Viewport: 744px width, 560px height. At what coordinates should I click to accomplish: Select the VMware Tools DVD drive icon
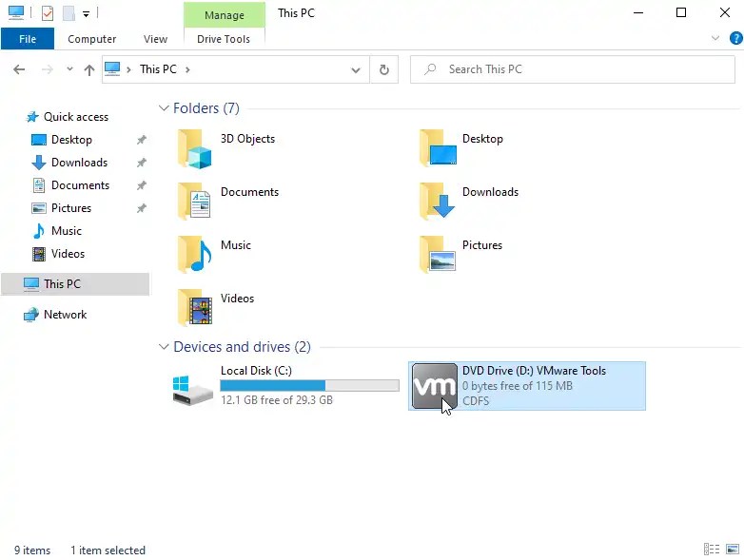click(x=434, y=386)
